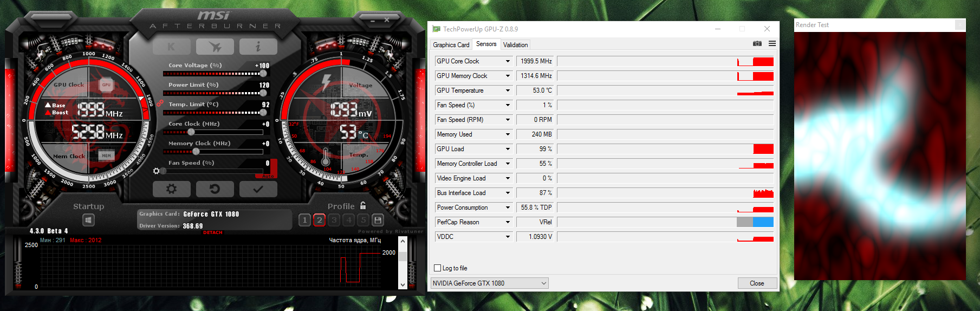
Task: Click the 55.8 % TDP value
Action: click(535, 208)
